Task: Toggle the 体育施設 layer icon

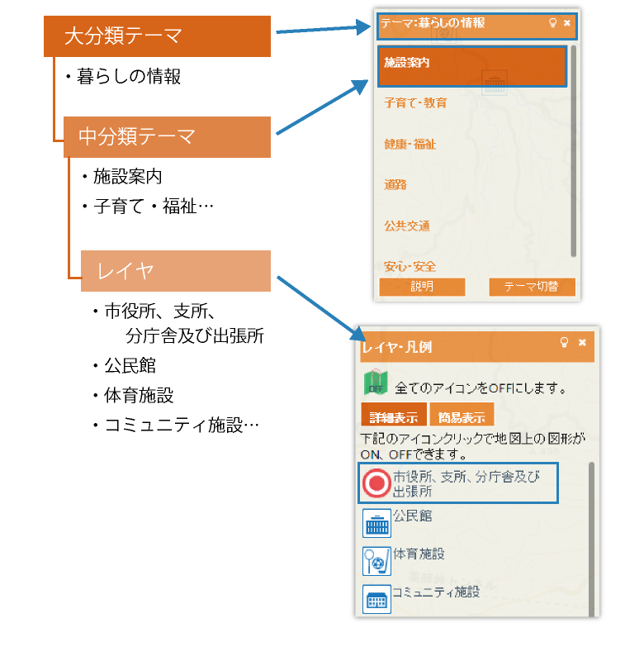Action: pos(377,561)
